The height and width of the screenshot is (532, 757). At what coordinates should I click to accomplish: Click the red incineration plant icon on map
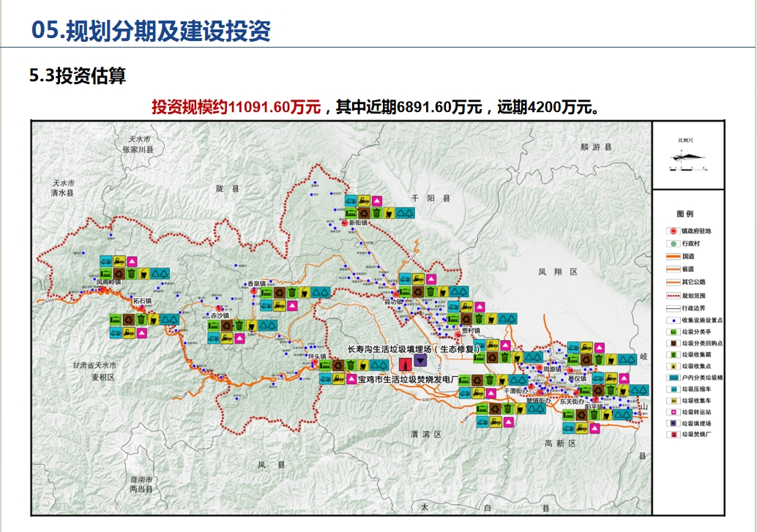(405, 367)
